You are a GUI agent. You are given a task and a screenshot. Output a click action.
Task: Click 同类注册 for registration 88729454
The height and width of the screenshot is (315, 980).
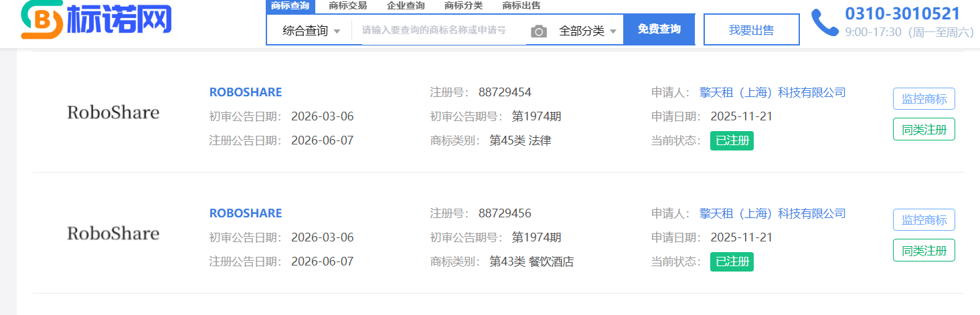tap(924, 129)
